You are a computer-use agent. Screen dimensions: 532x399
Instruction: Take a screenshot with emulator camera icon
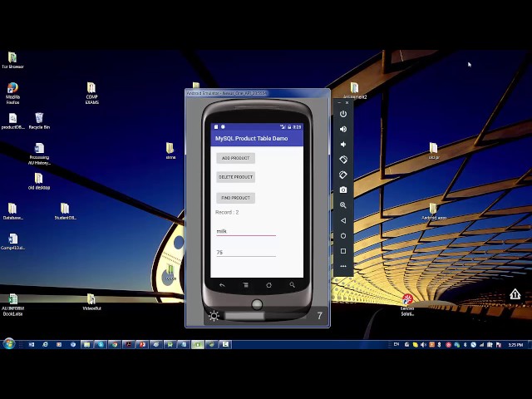343,190
